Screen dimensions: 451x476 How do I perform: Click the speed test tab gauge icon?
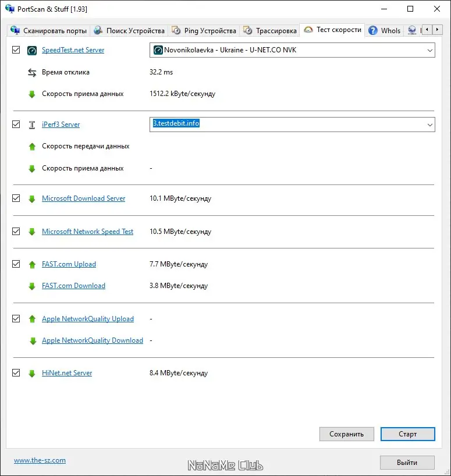308,30
